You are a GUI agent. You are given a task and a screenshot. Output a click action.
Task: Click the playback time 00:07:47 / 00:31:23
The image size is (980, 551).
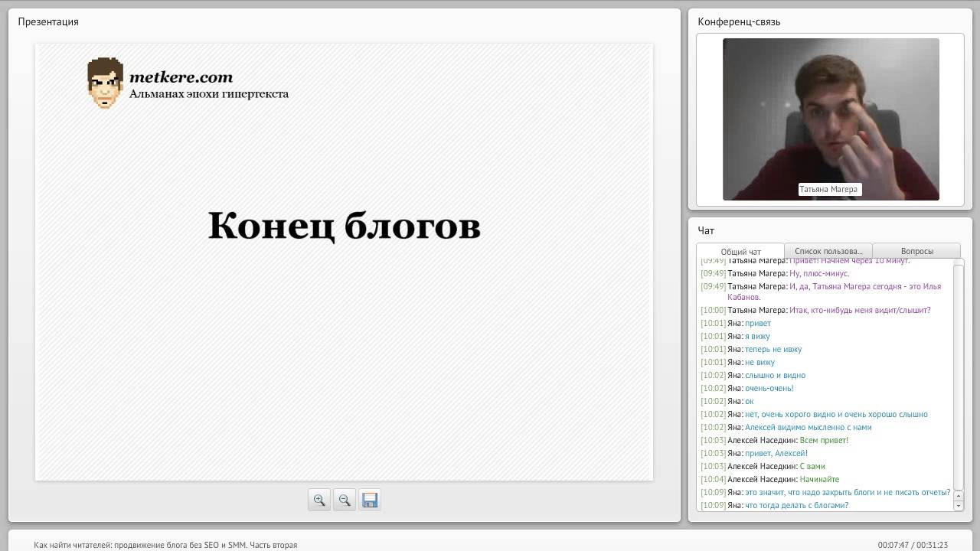coord(913,545)
